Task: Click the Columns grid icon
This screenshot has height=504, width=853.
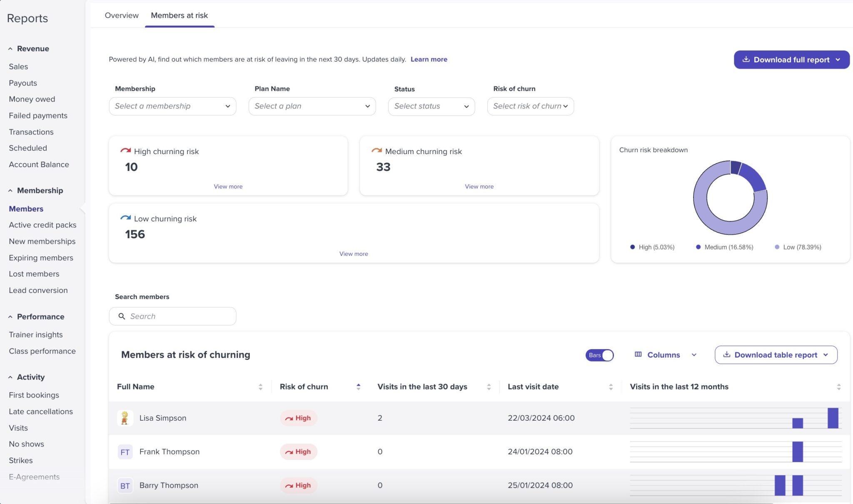Action: [638, 354]
